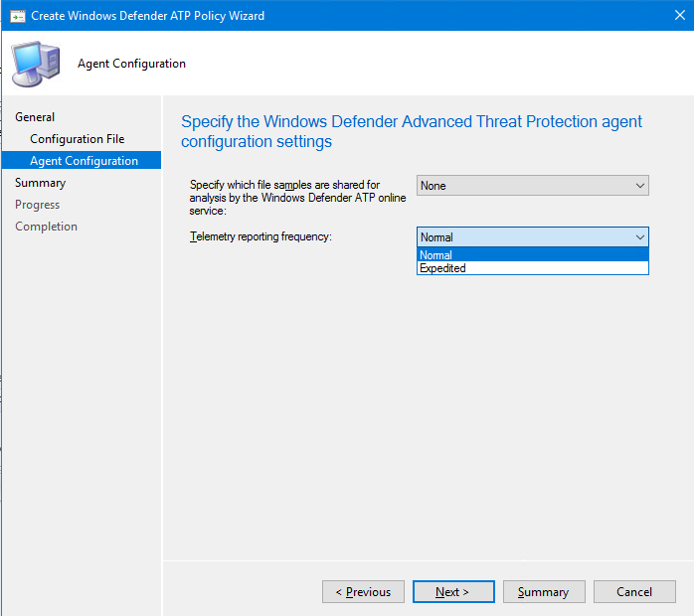Select the General step in the sidebar

pyautogui.click(x=35, y=117)
